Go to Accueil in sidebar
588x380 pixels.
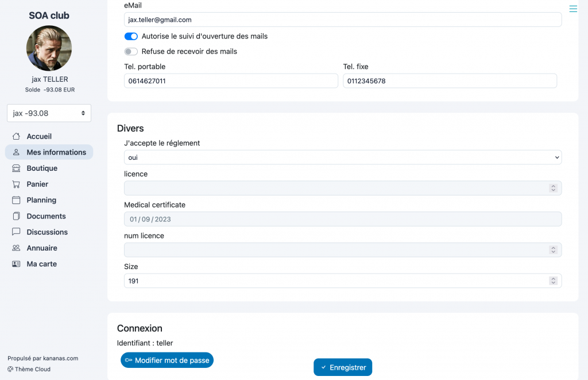pos(49,136)
